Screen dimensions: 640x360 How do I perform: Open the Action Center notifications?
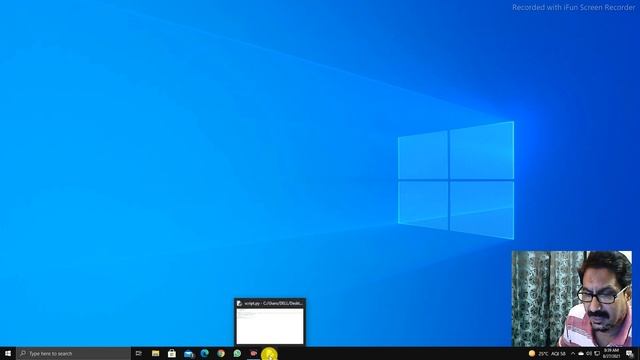[630, 353]
